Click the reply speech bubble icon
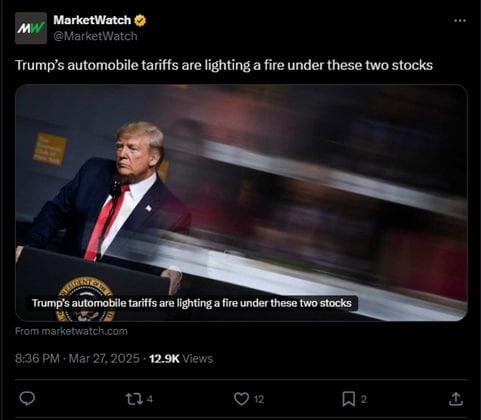 27,399
